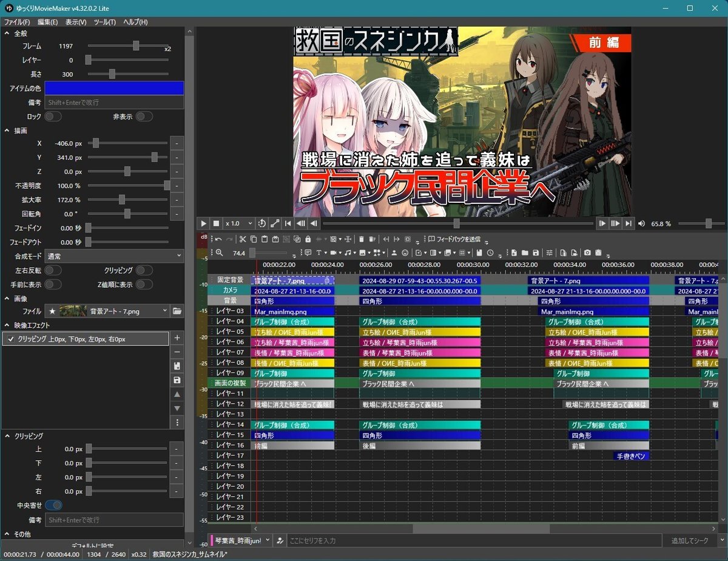Click the magnifier zoom icon near 74.4

(x=220, y=253)
